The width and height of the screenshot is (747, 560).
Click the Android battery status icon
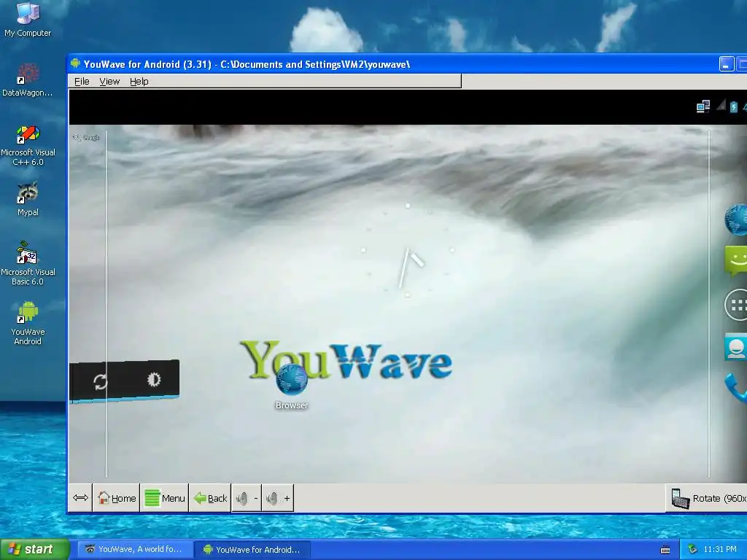(x=734, y=106)
